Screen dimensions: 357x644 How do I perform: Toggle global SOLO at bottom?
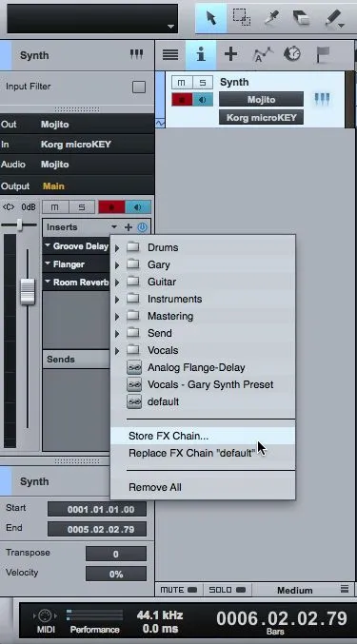228,590
